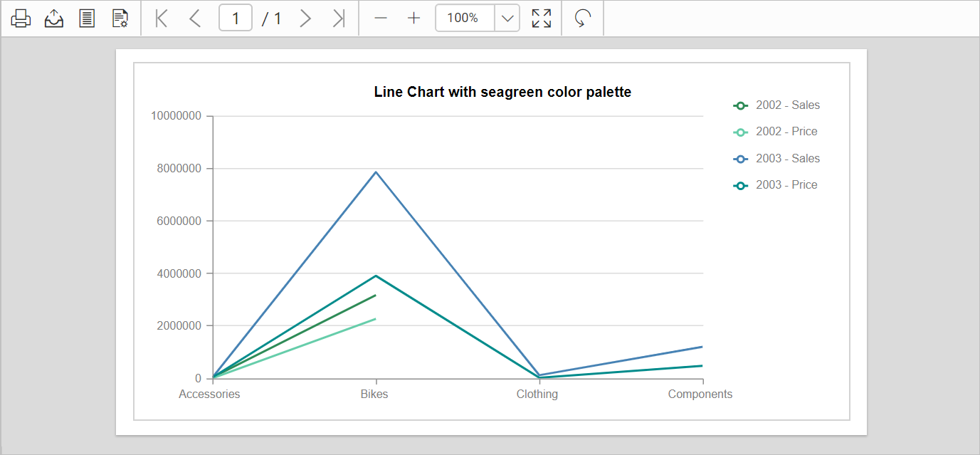Click the '2003 - Price' legend text
Screen dimensions: 980x455
pos(786,185)
